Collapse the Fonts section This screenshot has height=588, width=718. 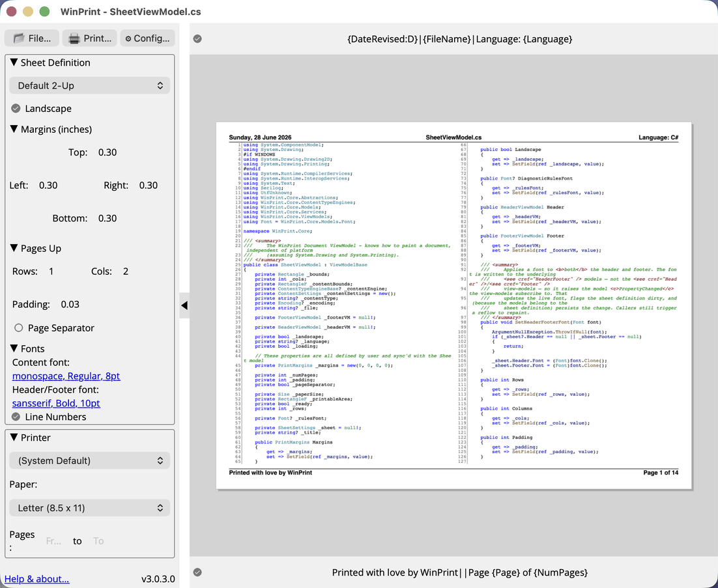coord(14,348)
